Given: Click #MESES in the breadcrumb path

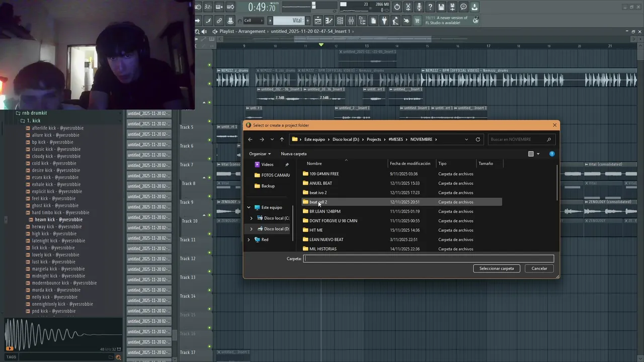Looking at the screenshot, I should 397,139.
